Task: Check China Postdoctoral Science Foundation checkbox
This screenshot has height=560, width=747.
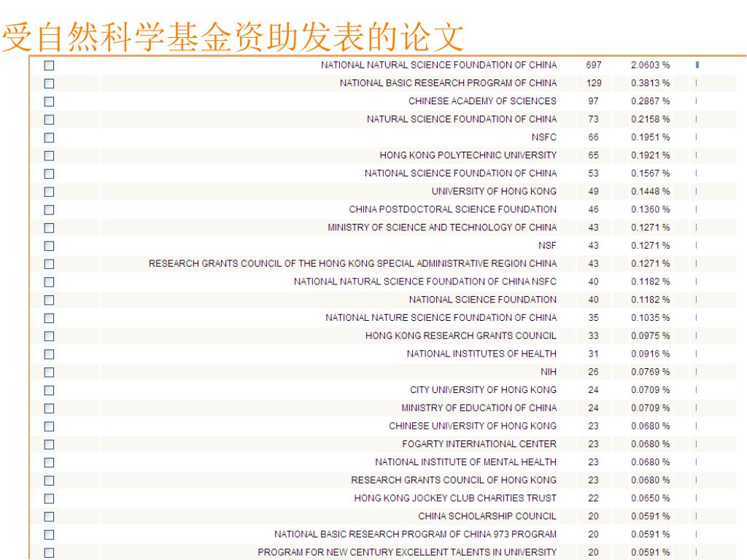Action: pos(49,210)
